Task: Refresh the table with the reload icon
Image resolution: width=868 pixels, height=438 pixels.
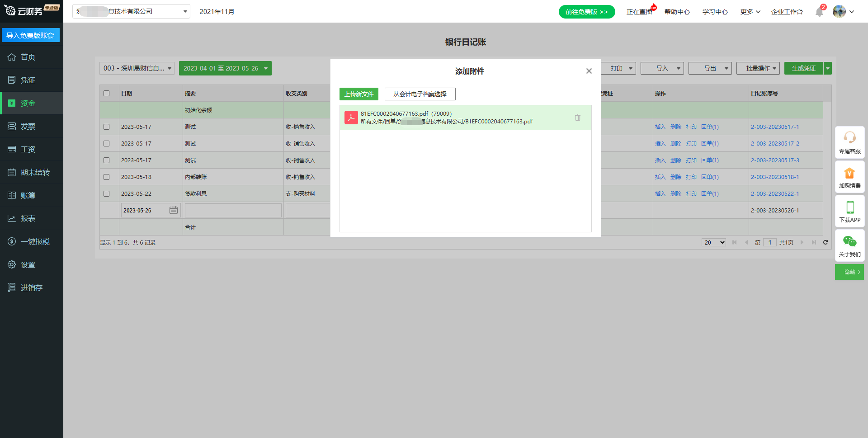Action: [x=826, y=242]
